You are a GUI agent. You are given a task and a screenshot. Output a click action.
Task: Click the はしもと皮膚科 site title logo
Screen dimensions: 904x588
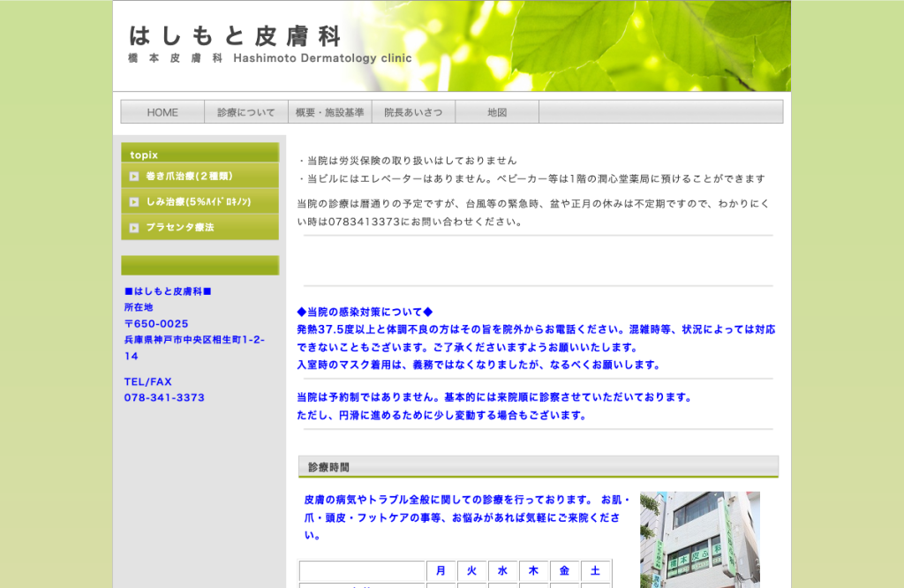[235, 35]
